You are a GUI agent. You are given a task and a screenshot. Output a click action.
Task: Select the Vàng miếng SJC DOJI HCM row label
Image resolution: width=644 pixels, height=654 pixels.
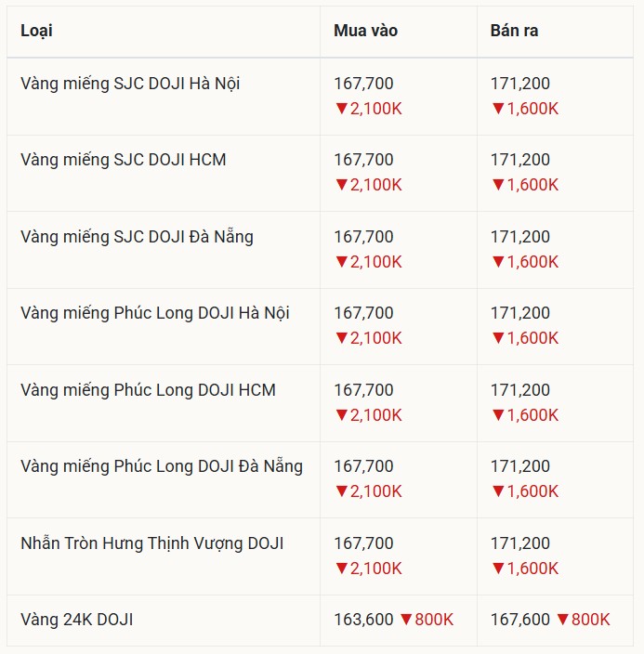[123, 160]
